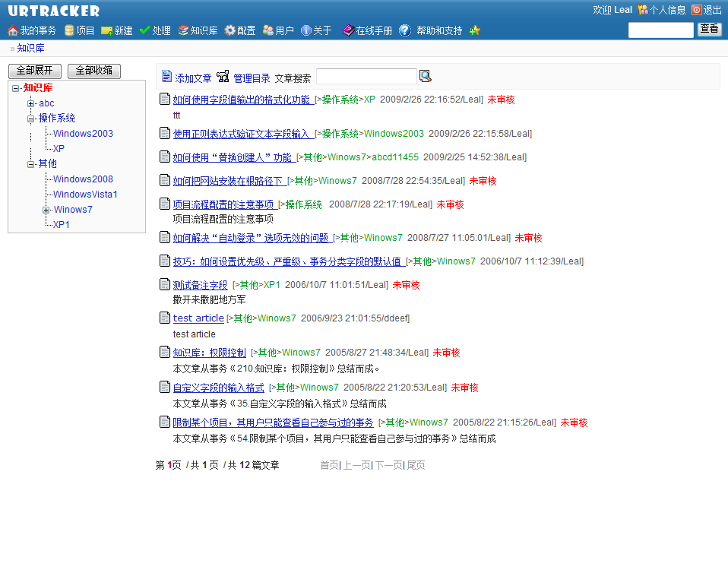The width and height of the screenshot is (728, 576).
Task: Open the test article link
Action: click(x=198, y=318)
